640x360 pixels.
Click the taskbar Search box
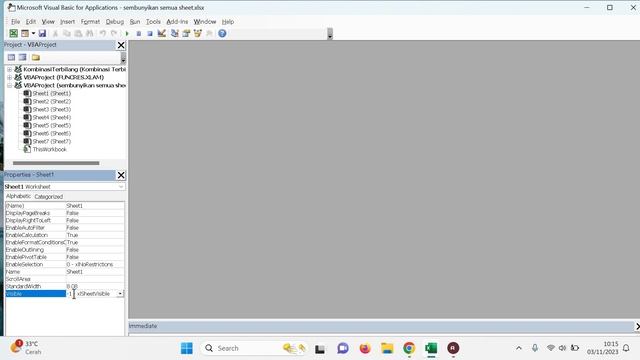pyautogui.click(x=254, y=348)
